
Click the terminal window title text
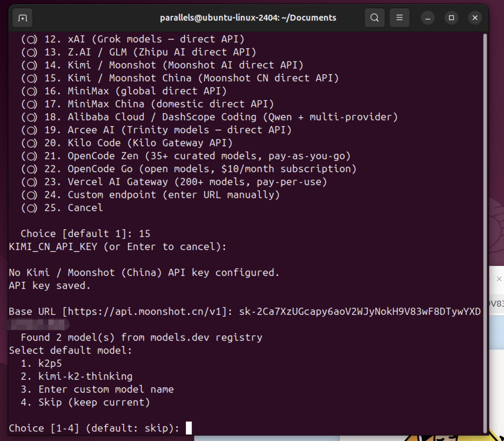click(x=248, y=18)
